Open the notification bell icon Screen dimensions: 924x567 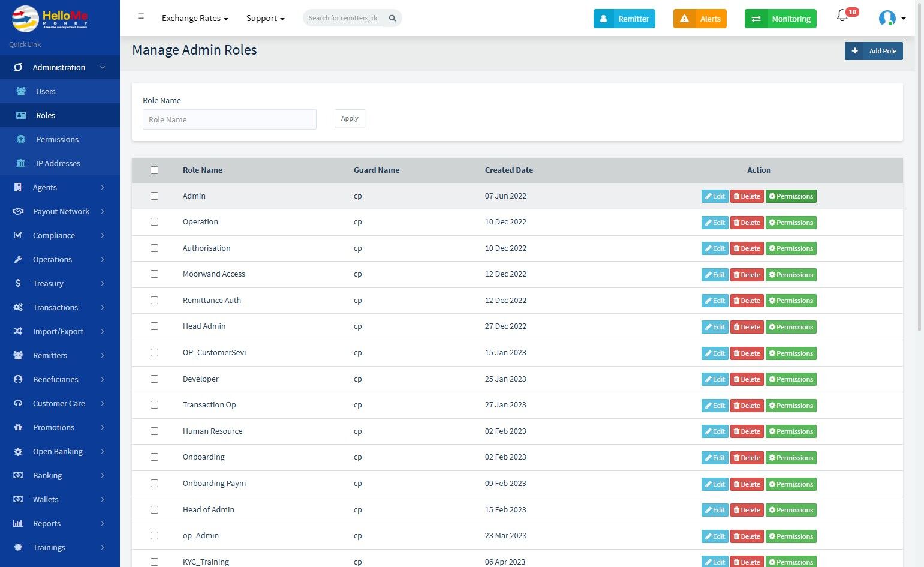842,16
